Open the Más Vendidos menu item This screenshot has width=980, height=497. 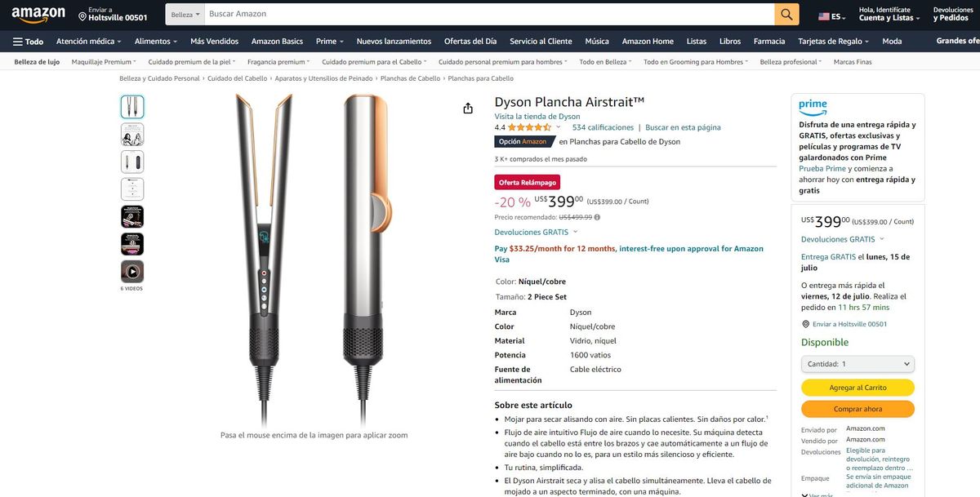[x=214, y=41]
